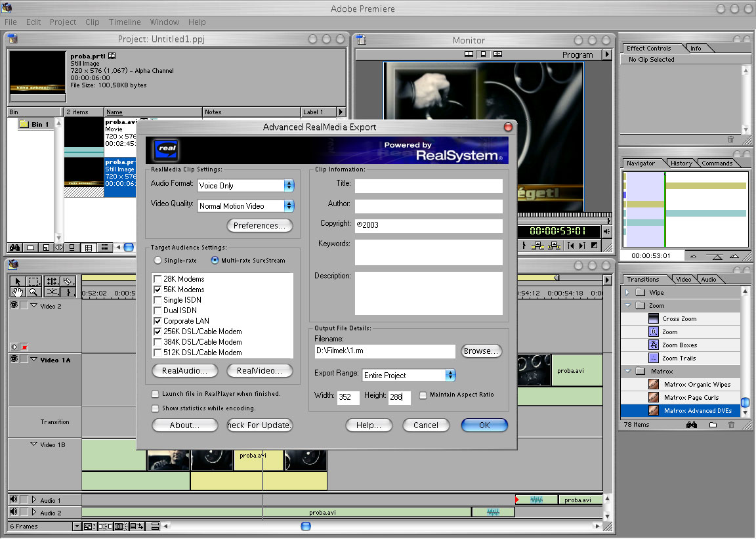Enable Show statistics while encoding

(x=156, y=408)
